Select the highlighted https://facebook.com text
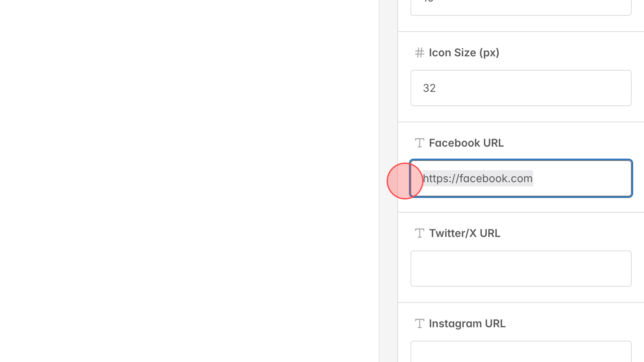644x362 pixels. [x=477, y=178]
